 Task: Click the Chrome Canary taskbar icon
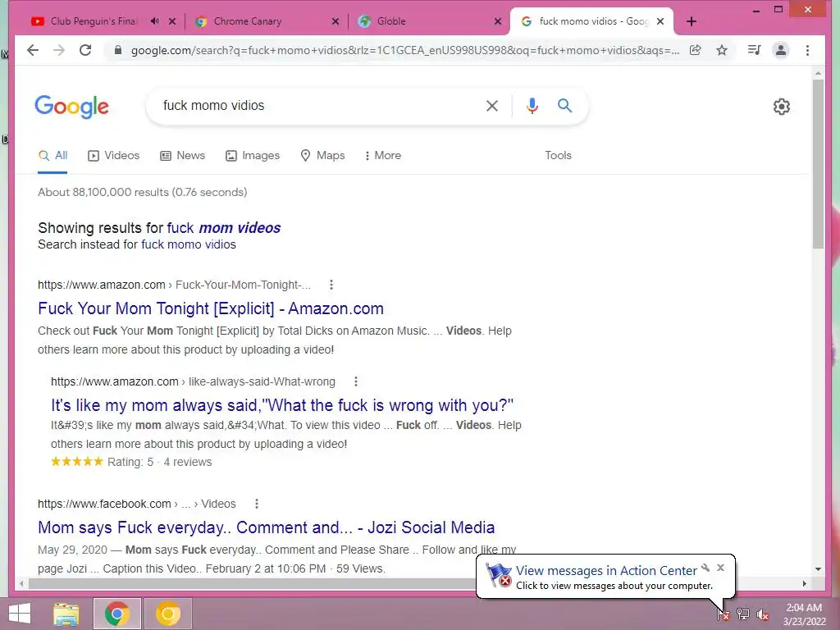(168, 614)
